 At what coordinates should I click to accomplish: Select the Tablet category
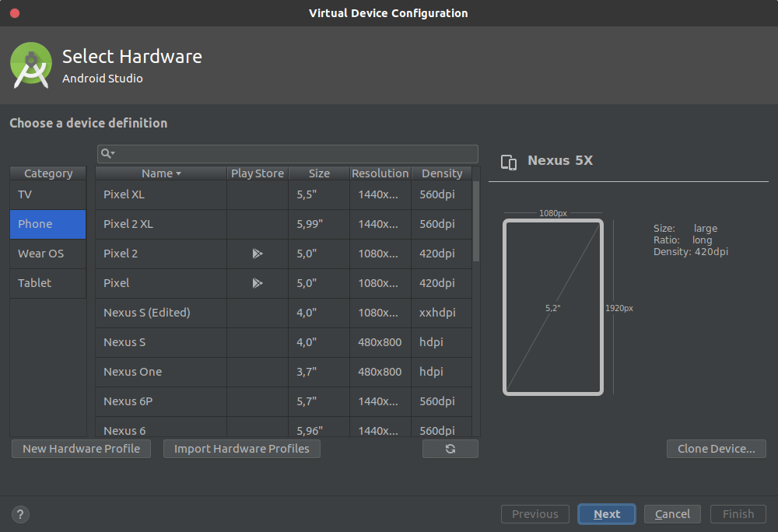tap(47, 283)
